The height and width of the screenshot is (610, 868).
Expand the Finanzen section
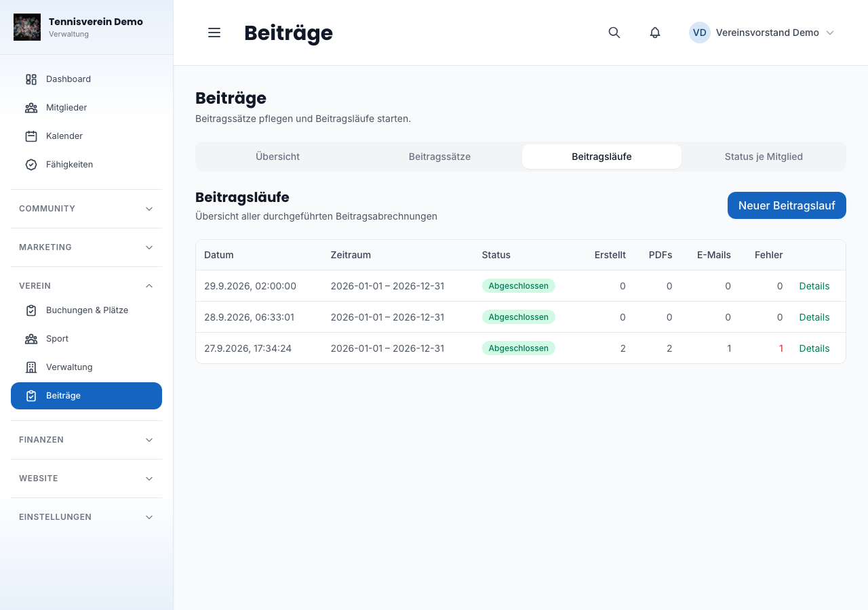[x=86, y=440]
